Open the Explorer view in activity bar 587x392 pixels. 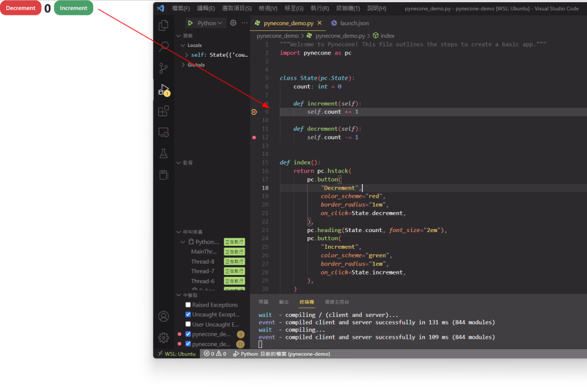pos(164,25)
